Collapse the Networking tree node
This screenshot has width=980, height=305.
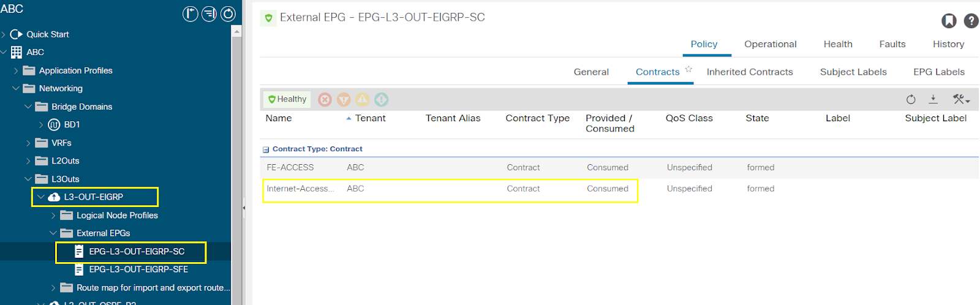[x=16, y=88]
